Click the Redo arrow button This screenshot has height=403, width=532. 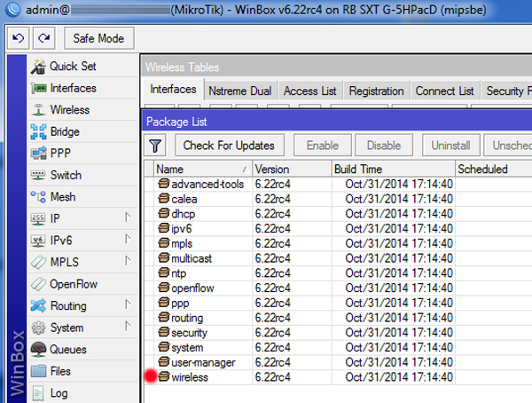coord(43,38)
